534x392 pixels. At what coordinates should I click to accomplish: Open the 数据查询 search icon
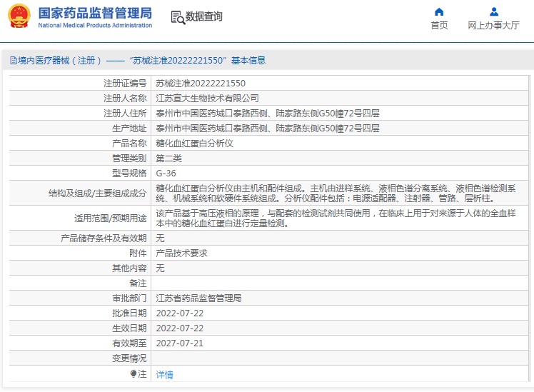(x=178, y=17)
